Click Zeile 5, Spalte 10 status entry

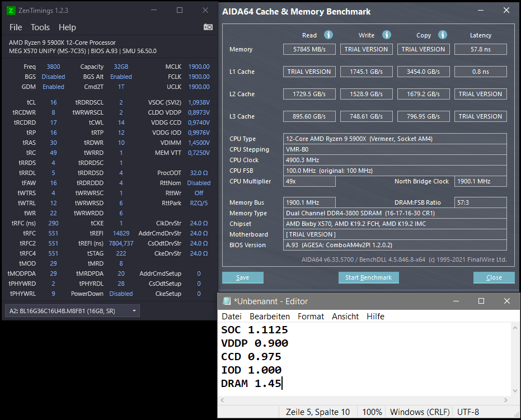[318, 412]
